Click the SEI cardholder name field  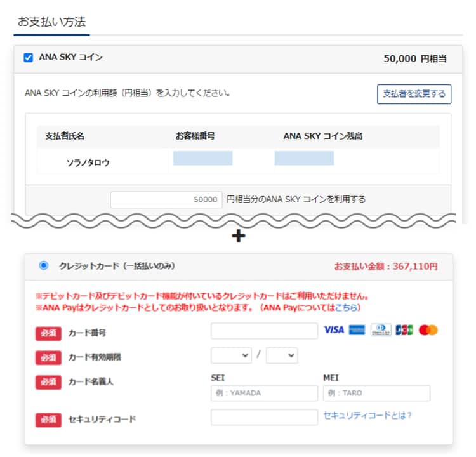pos(264,393)
